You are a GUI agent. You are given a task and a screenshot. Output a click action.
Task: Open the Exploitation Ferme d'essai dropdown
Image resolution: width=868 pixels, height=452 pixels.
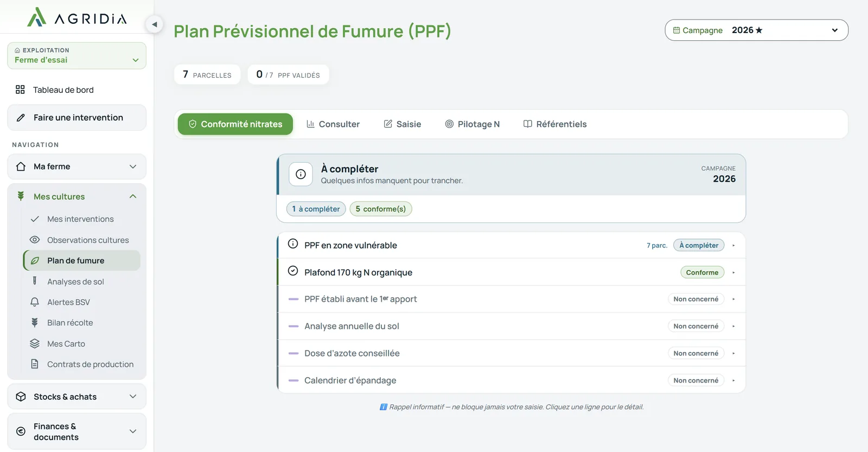76,56
